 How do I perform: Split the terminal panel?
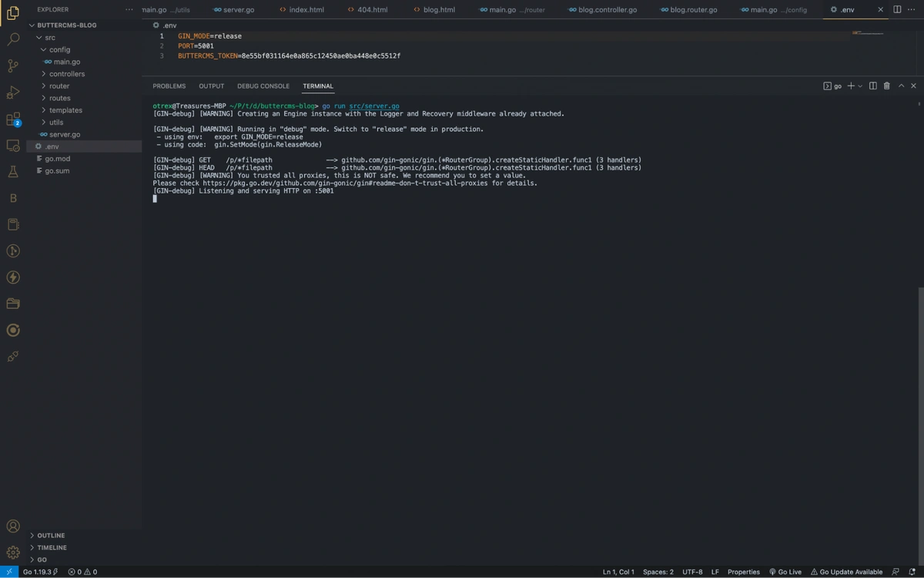[873, 86]
